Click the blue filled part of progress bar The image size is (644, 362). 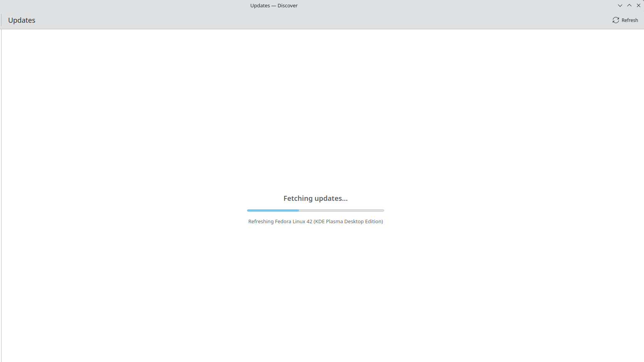[x=273, y=210]
